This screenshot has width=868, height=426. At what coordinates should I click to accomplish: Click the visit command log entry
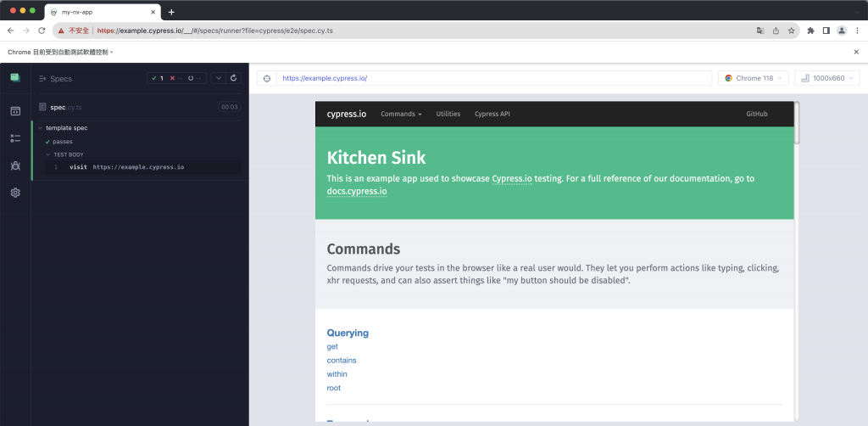(142, 166)
